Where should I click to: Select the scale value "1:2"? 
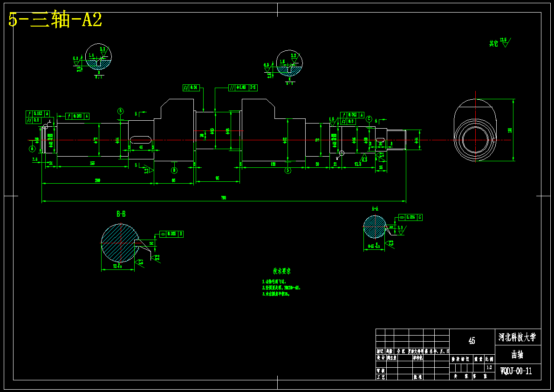click(489, 368)
